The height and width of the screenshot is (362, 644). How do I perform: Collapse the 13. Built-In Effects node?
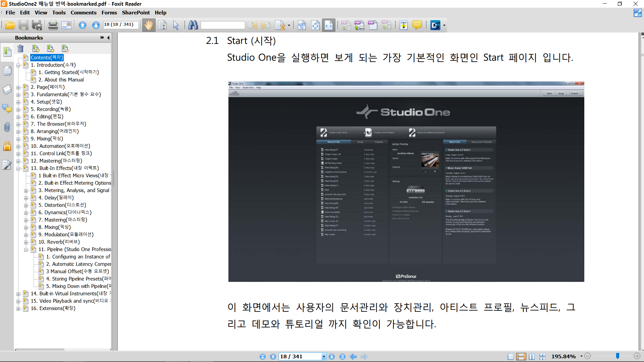point(18,169)
